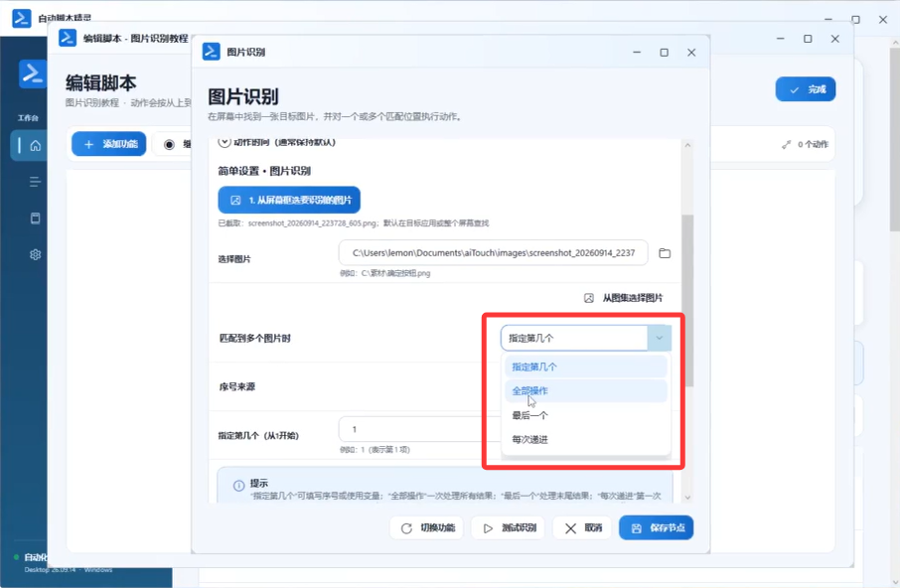
Task: Select 指定第几个 in the dropdown list
Action: (585, 367)
